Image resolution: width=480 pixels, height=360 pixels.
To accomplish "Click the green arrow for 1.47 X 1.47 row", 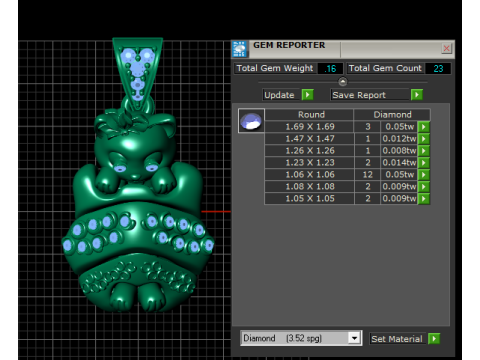I will (x=424, y=139).
